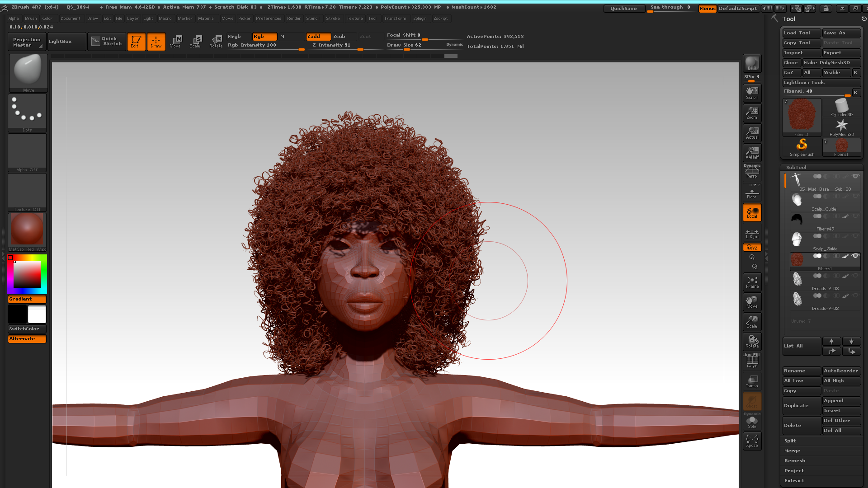Open the MatCap Red Wax material picker
This screenshot has height=488, width=868.
coord(27,232)
